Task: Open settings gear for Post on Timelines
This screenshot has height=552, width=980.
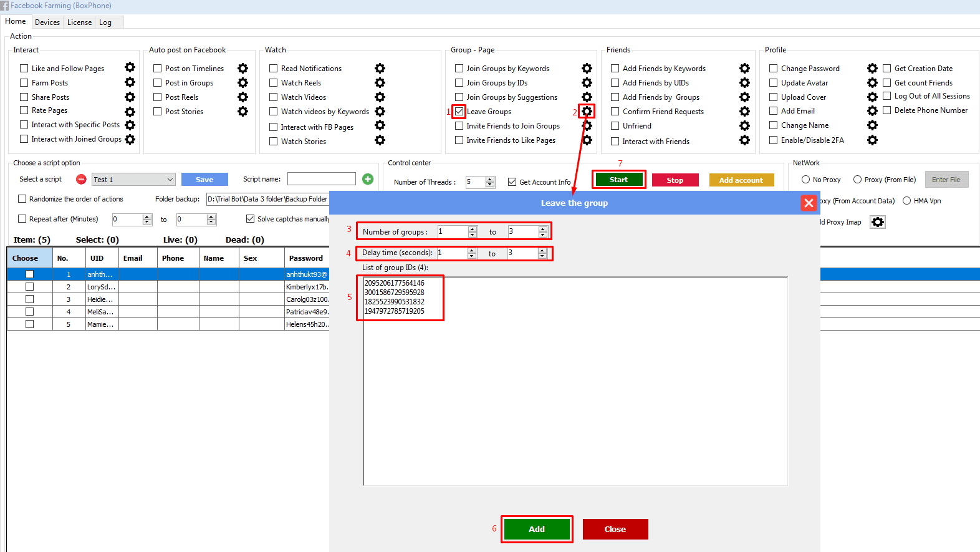Action: [x=243, y=68]
